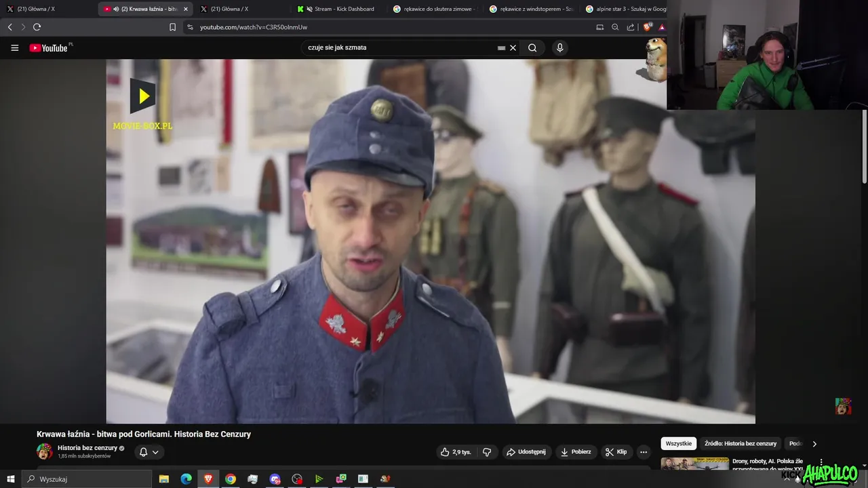Open options for Drony, roboty suggested video

pyautogui.click(x=821, y=462)
